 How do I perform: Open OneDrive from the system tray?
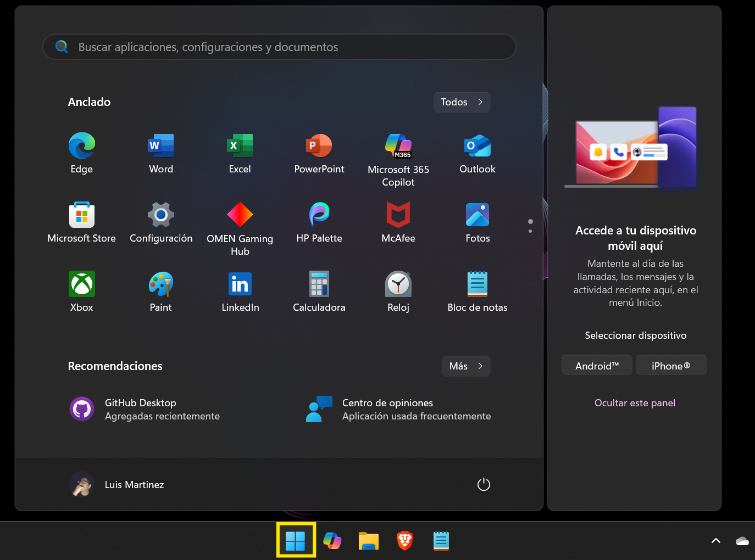coord(741,540)
